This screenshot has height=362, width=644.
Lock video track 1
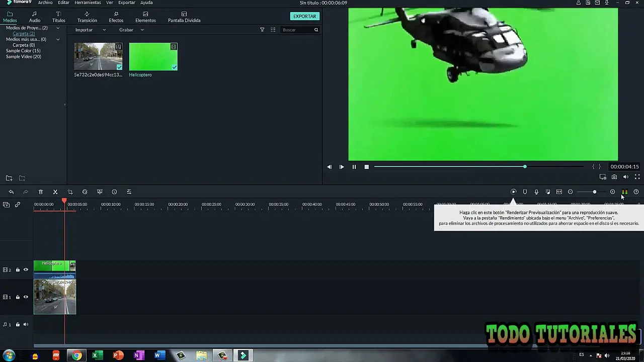click(x=18, y=297)
